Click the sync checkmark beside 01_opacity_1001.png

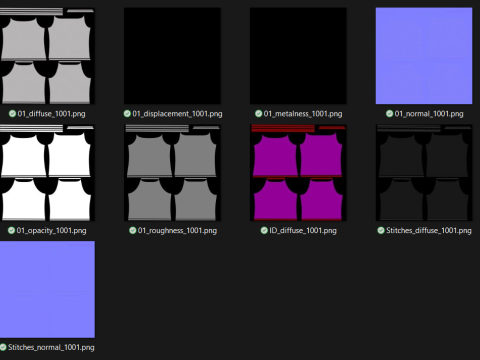tap(11, 230)
